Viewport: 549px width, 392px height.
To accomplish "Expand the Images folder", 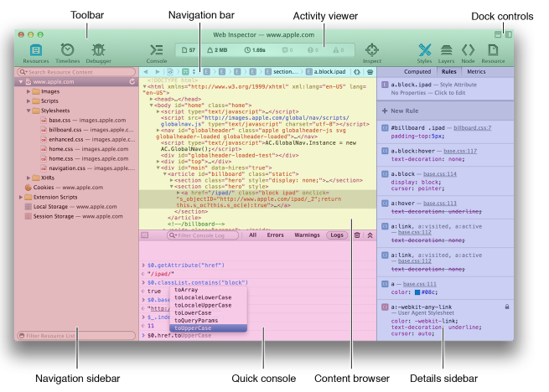I will (x=28, y=91).
